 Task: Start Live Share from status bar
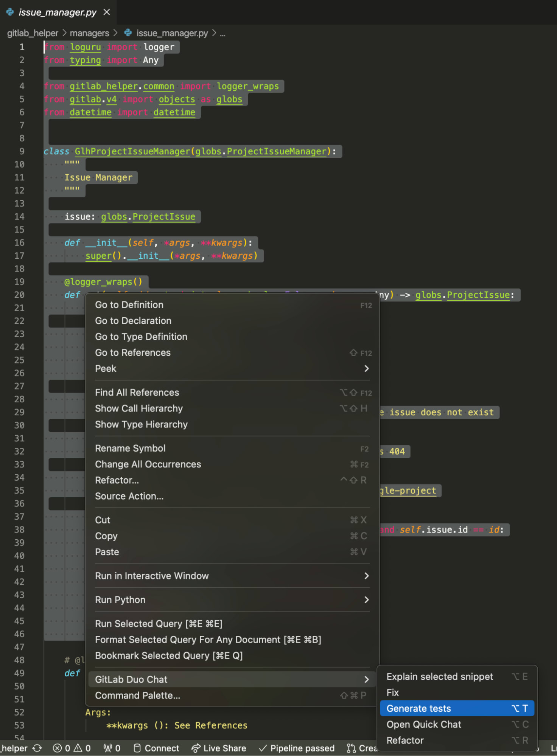[219, 748]
